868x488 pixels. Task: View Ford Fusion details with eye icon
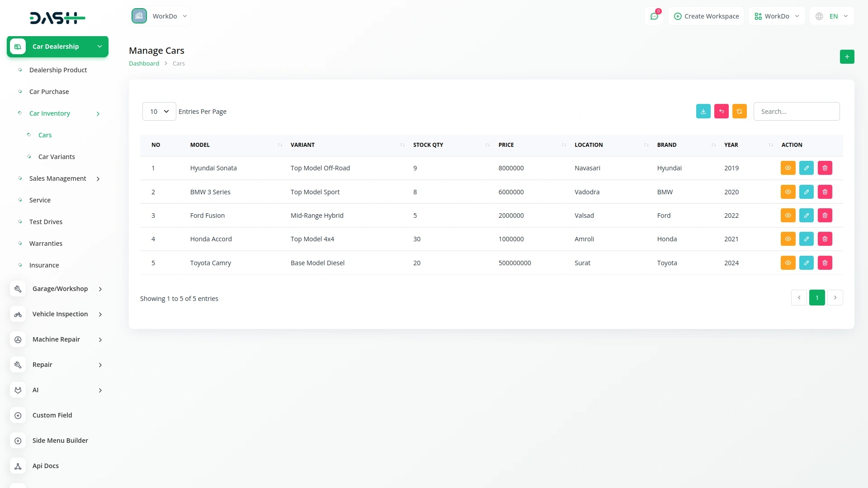[788, 216]
